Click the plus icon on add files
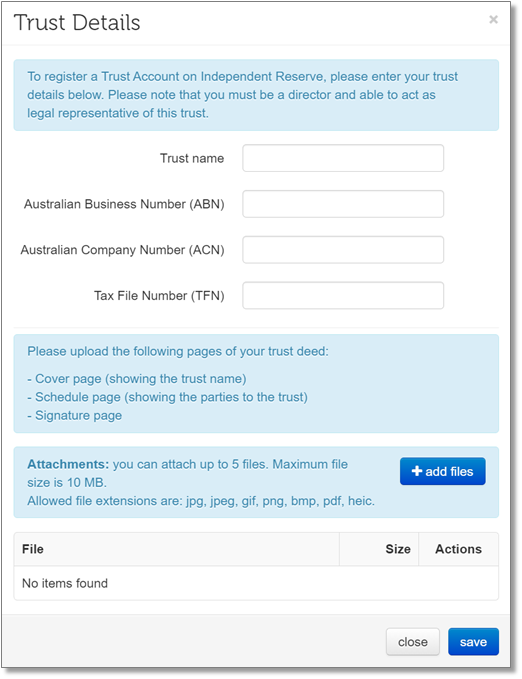522x679 pixels. pyautogui.click(x=416, y=471)
